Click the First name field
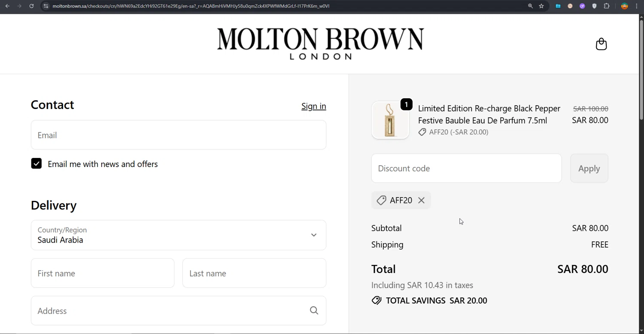Viewport: 644px width, 334px height. (103, 273)
